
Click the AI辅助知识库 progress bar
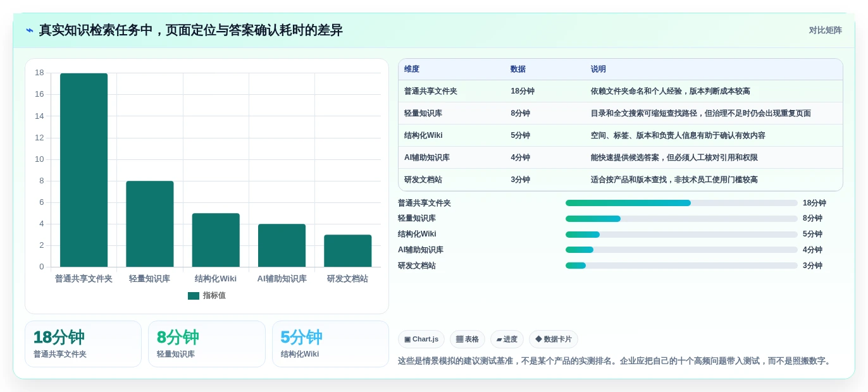tap(681, 250)
